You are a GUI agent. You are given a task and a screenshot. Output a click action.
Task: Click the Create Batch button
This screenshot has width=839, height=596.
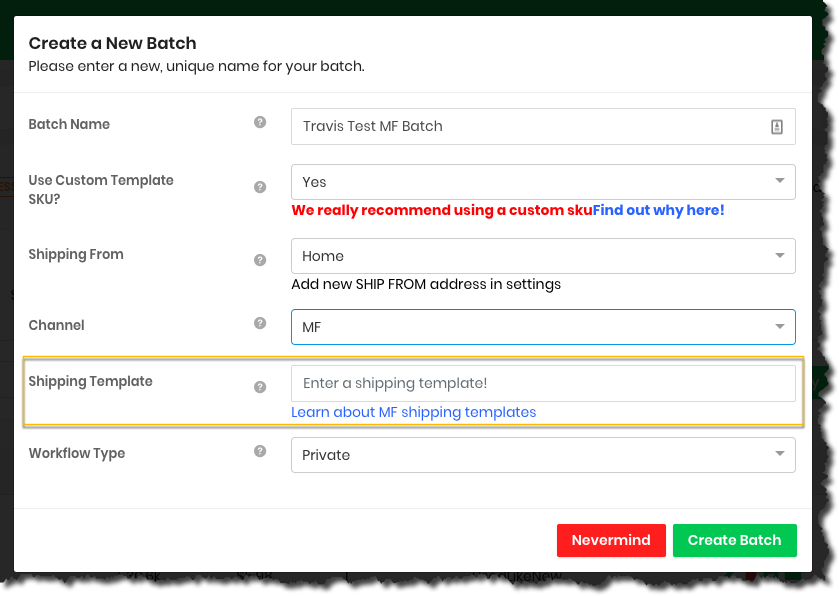(735, 540)
